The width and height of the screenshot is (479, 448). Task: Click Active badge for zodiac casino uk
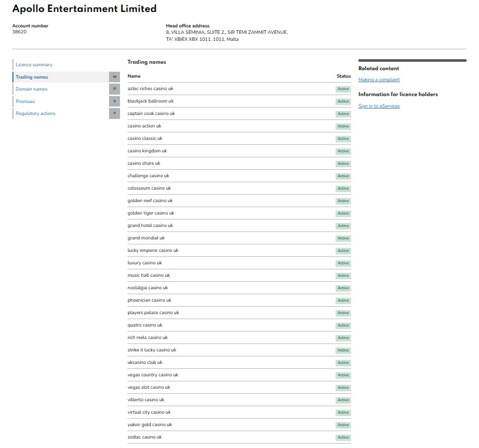pos(344,438)
